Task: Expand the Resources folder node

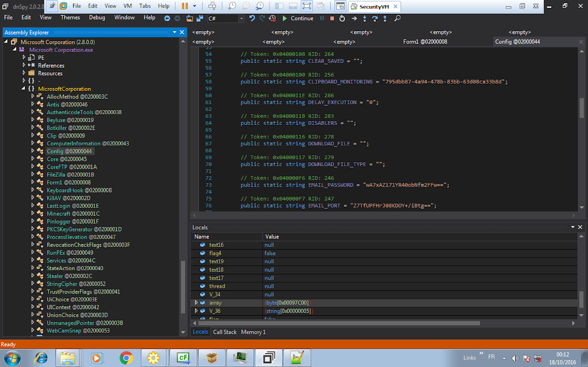Action: pyautogui.click(x=24, y=73)
